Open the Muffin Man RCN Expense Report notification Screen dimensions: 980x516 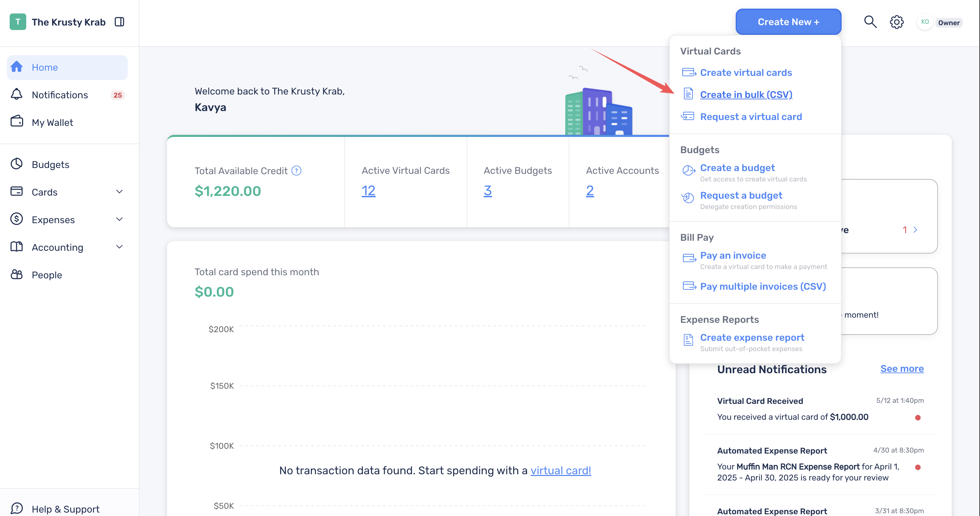[820, 464]
